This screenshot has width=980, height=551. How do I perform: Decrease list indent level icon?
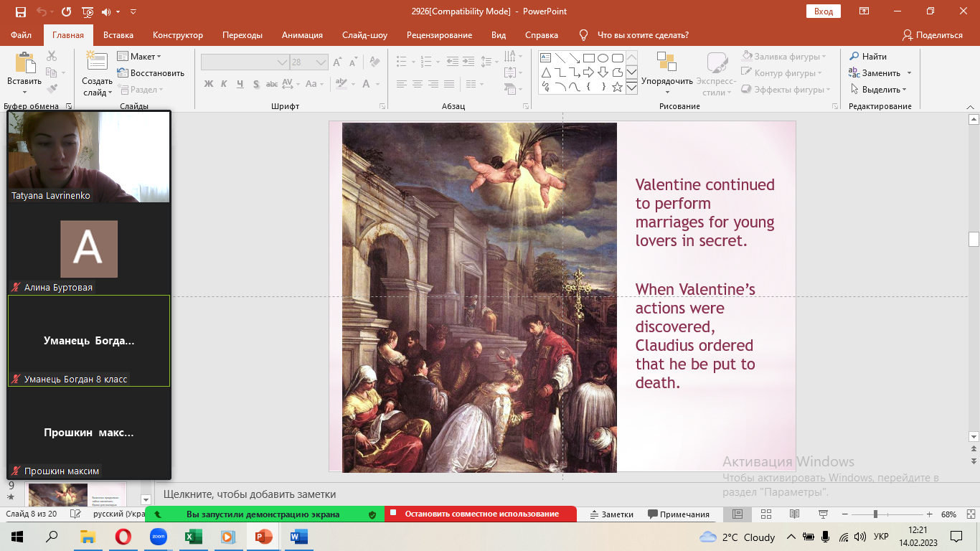[x=452, y=62]
